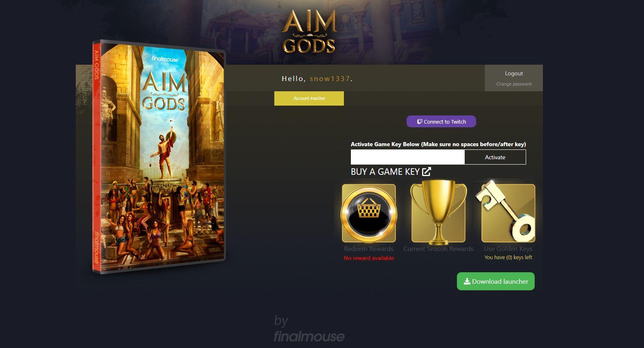Viewport: 644px width, 348px height.
Task: Click the Use Golden Keys label
Action: click(x=508, y=249)
